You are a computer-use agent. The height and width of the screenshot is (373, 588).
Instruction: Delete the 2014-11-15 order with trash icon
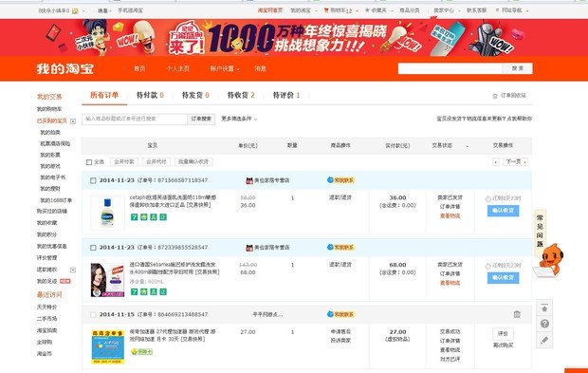tap(517, 314)
